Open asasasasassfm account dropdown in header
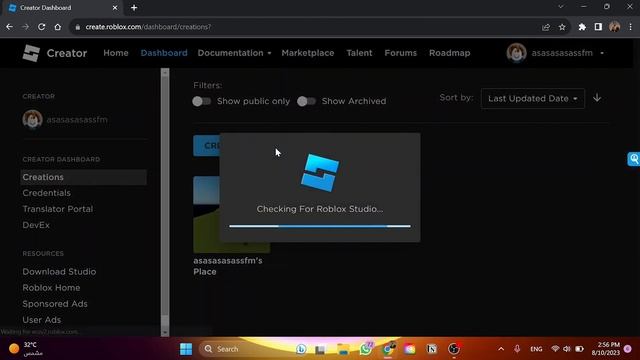Screen dimensions: 640x360 [x=556, y=53]
